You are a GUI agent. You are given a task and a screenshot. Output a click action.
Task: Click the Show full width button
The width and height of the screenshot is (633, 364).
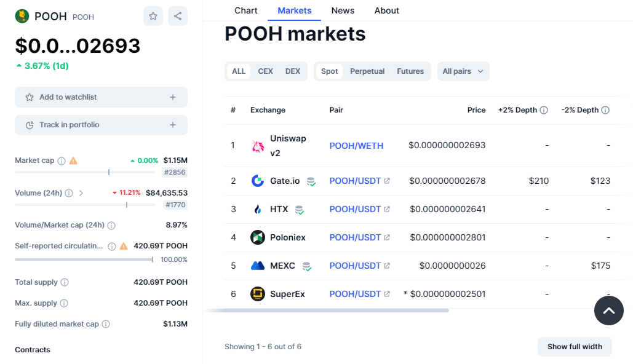575,347
